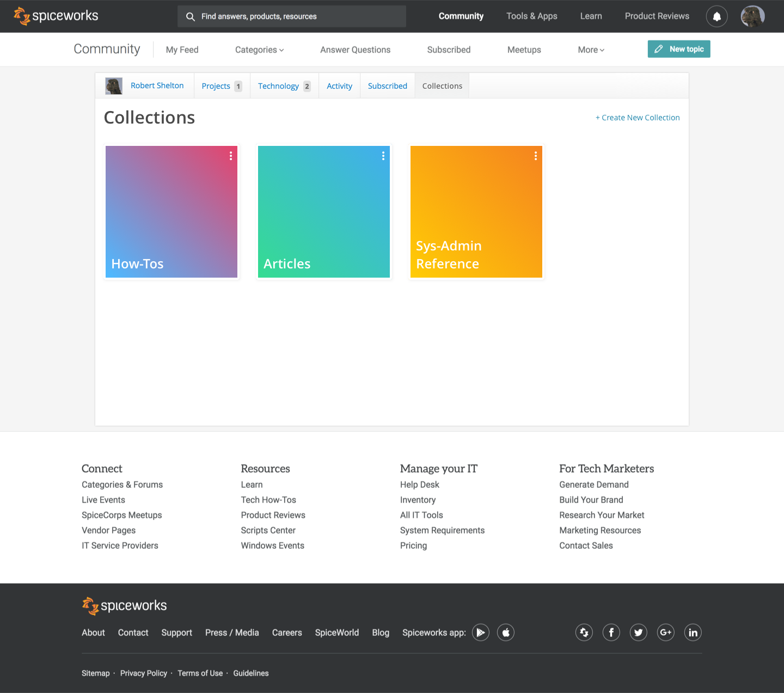Open the Facebook social icon
The image size is (784, 693).
click(x=611, y=633)
